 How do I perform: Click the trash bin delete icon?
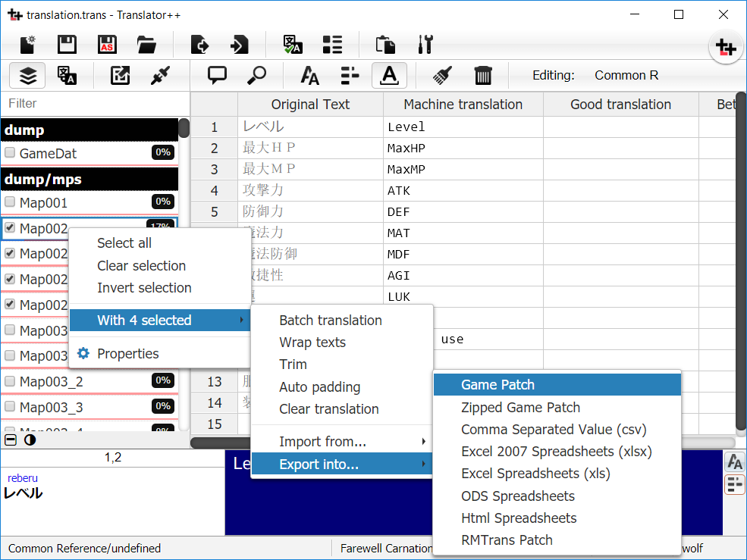pos(482,76)
